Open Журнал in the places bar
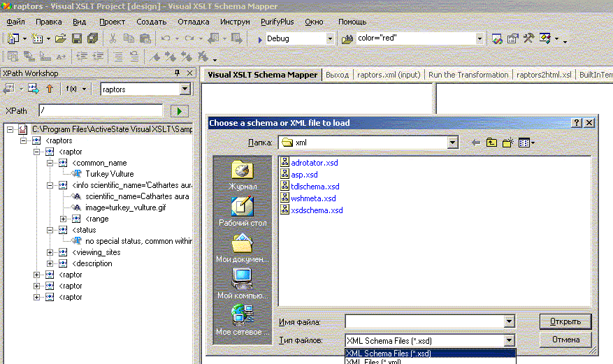This screenshot has width=613, height=364. click(243, 175)
